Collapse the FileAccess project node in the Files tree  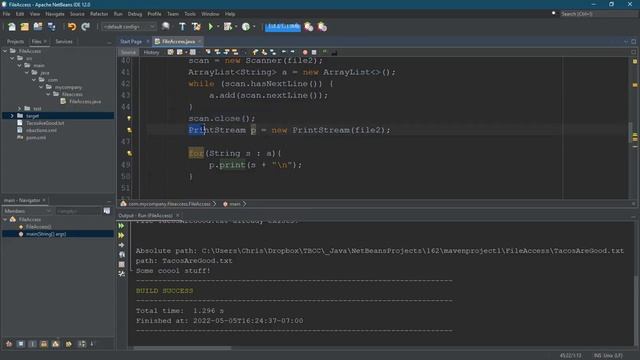click(x=5, y=51)
